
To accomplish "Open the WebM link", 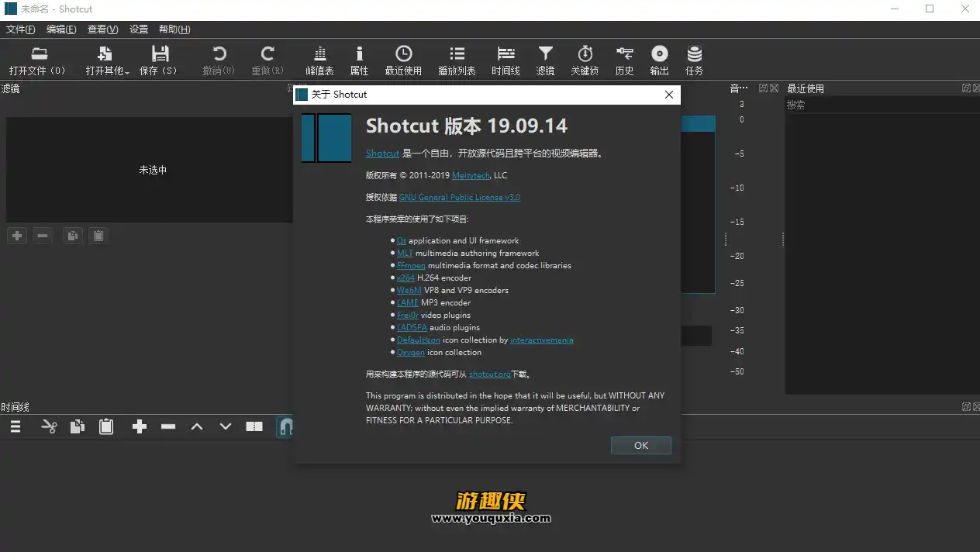I will 409,290.
